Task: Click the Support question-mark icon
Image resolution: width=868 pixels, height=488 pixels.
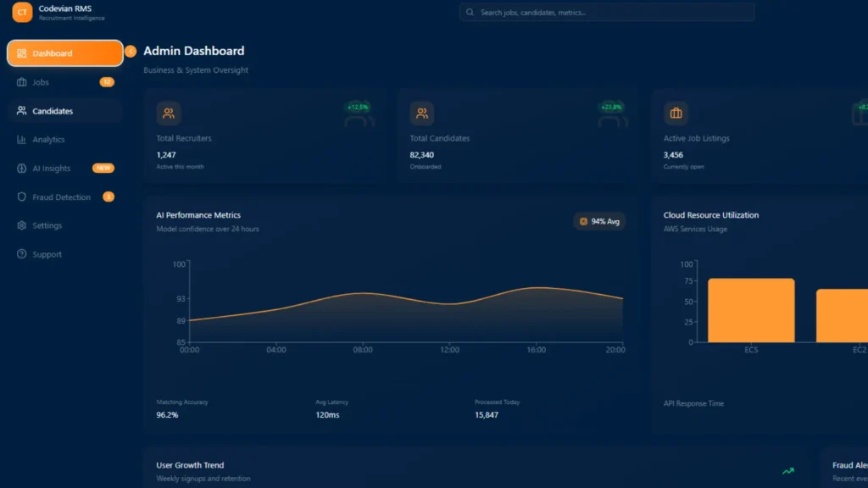Action: (x=20, y=254)
